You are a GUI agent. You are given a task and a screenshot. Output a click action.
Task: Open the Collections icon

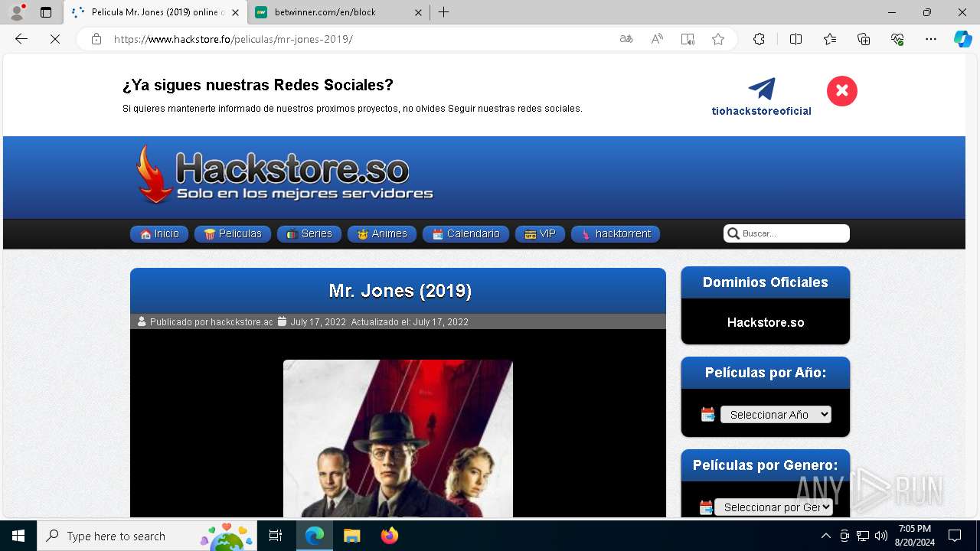click(864, 39)
